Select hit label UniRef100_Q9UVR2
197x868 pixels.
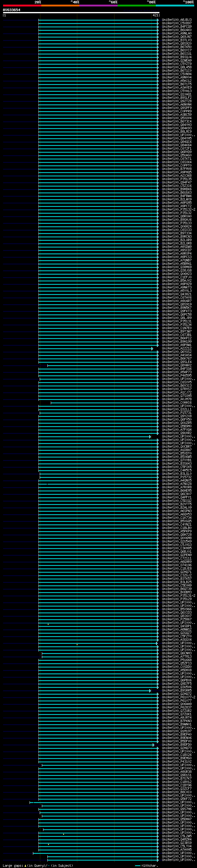(177, 433)
